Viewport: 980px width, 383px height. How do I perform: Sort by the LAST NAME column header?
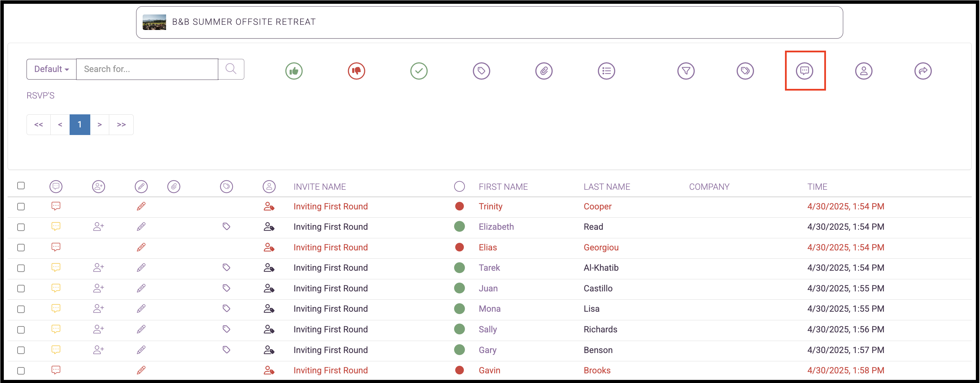[x=607, y=187]
